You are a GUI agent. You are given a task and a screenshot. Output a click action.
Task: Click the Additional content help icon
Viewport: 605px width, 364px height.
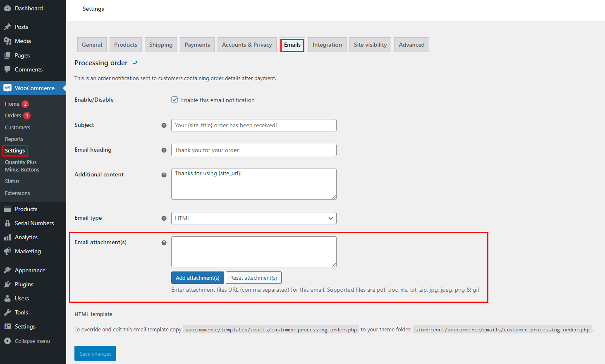164,175
